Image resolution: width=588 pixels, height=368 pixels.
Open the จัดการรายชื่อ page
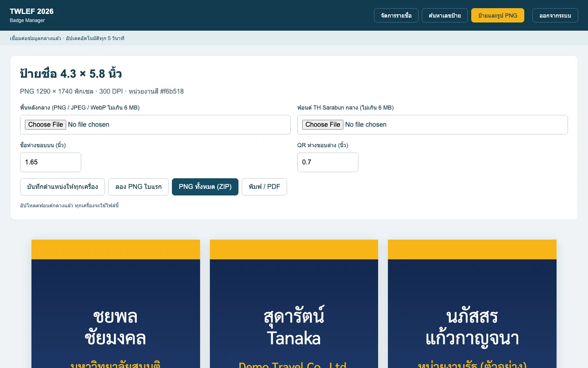tap(396, 16)
